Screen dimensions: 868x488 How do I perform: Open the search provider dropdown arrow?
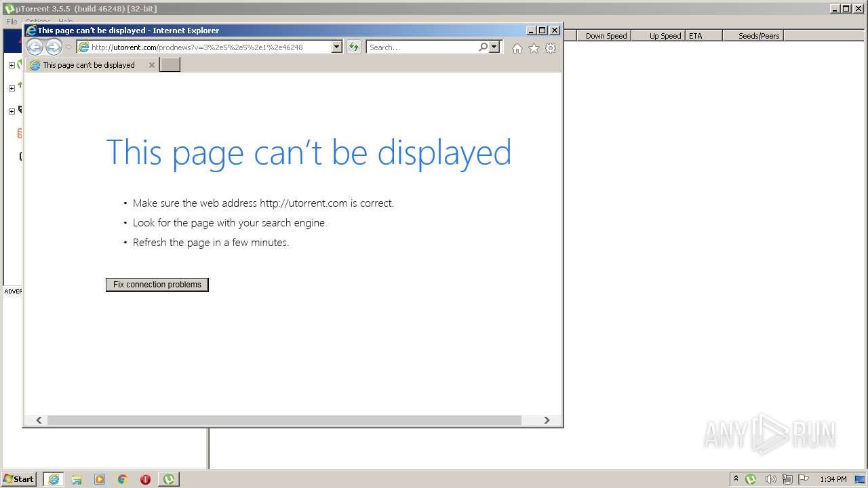[x=494, y=47]
